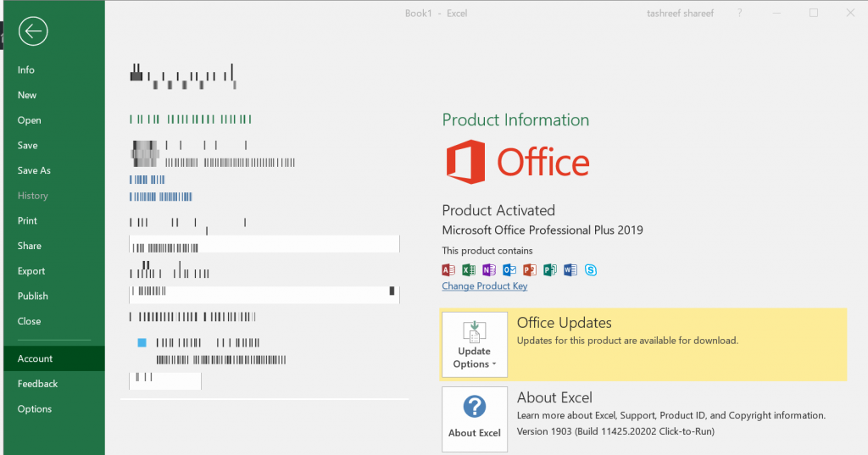
Task: Click the blue Outlook app icon
Action: coord(509,270)
